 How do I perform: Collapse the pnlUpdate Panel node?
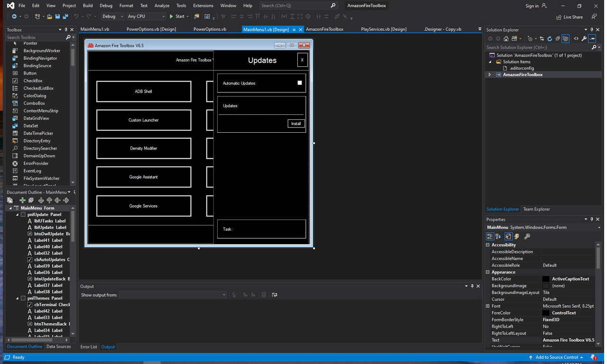(16, 214)
